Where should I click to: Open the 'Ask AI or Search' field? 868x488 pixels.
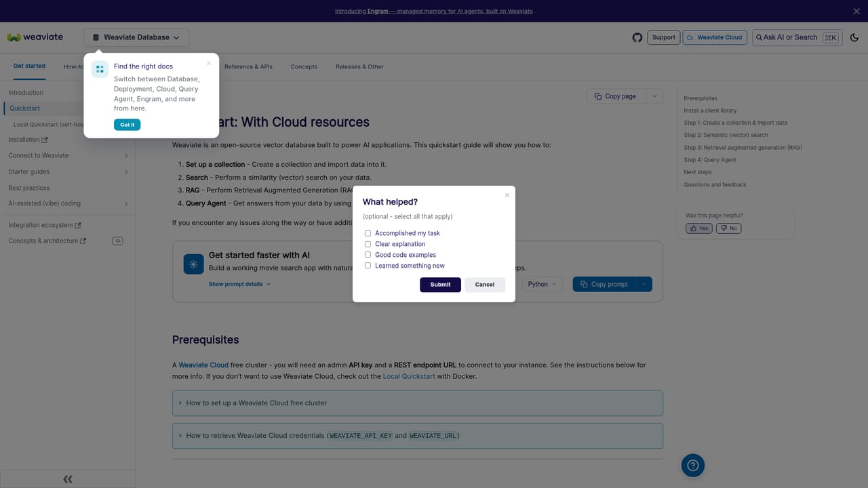pyautogui.click(x=797, y=37)
